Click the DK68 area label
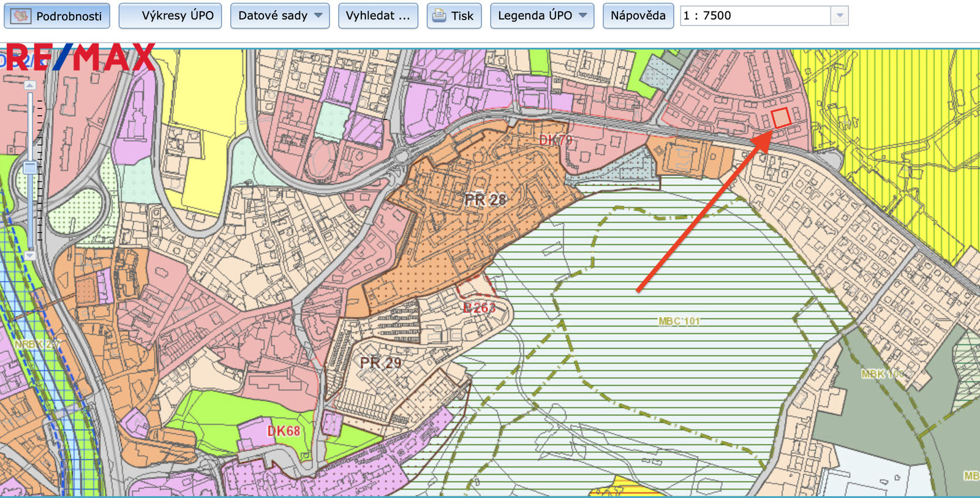980x498 pixels. point(284,431)
